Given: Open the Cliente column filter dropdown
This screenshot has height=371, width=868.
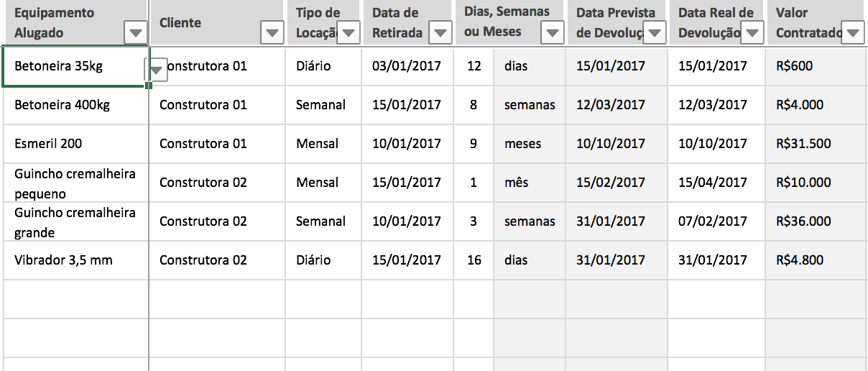Looking at the screenshot, I should [272, 32].
